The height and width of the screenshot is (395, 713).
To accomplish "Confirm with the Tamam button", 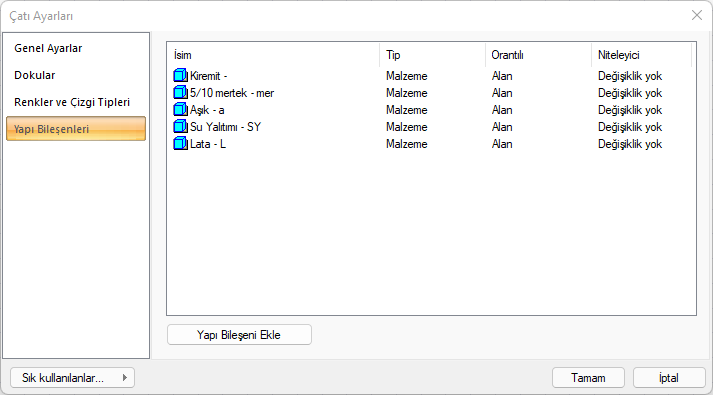I will pos(588,378).
